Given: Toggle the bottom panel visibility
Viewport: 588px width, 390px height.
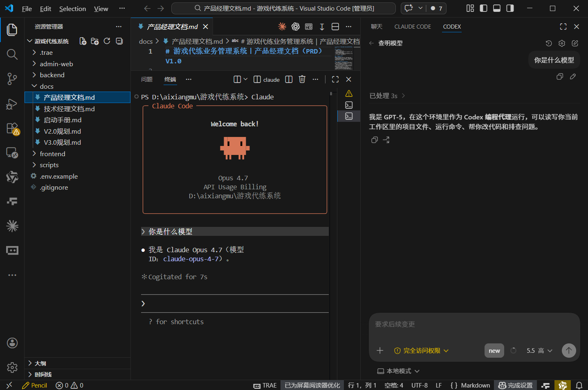Looking at the screenshot, I should pos(497,8).
